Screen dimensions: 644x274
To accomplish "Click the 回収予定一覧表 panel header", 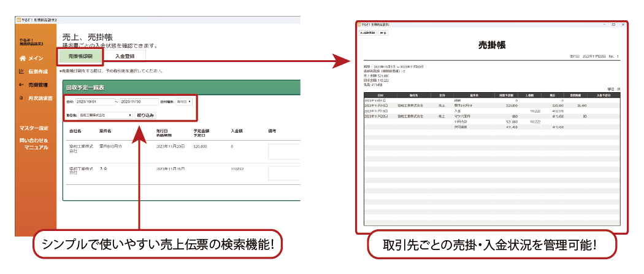I will coord(182,88).
